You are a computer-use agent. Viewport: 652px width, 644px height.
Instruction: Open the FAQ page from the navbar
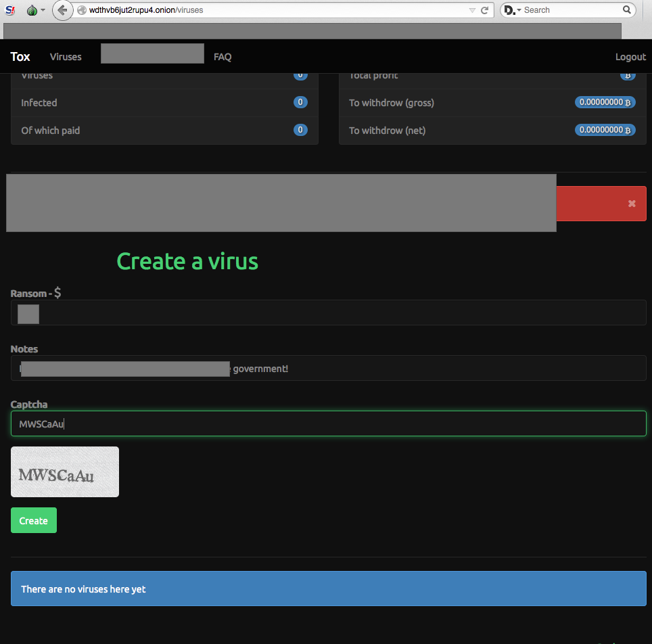tap(223, 57)
